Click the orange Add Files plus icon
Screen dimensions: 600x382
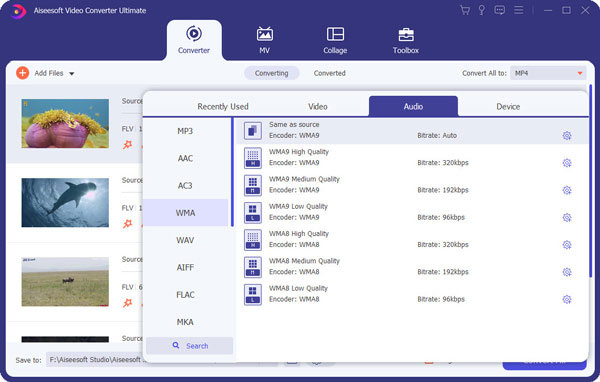pyautogui.click(x=23, y=73)
